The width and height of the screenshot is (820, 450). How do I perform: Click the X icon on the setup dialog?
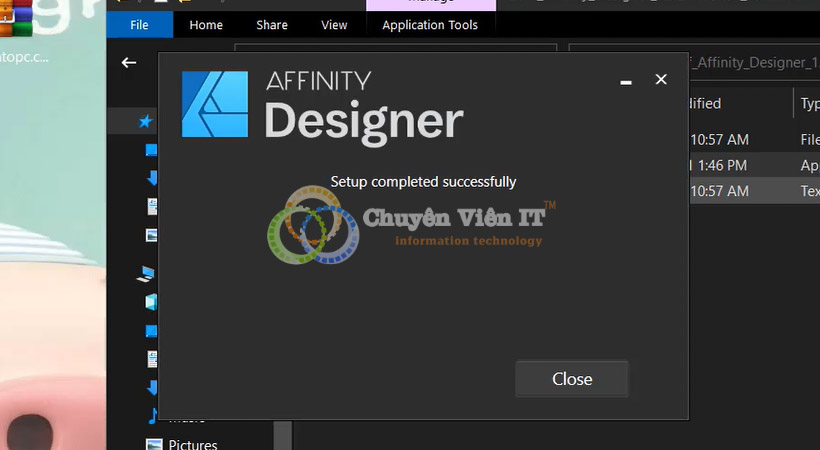[660, 79]
